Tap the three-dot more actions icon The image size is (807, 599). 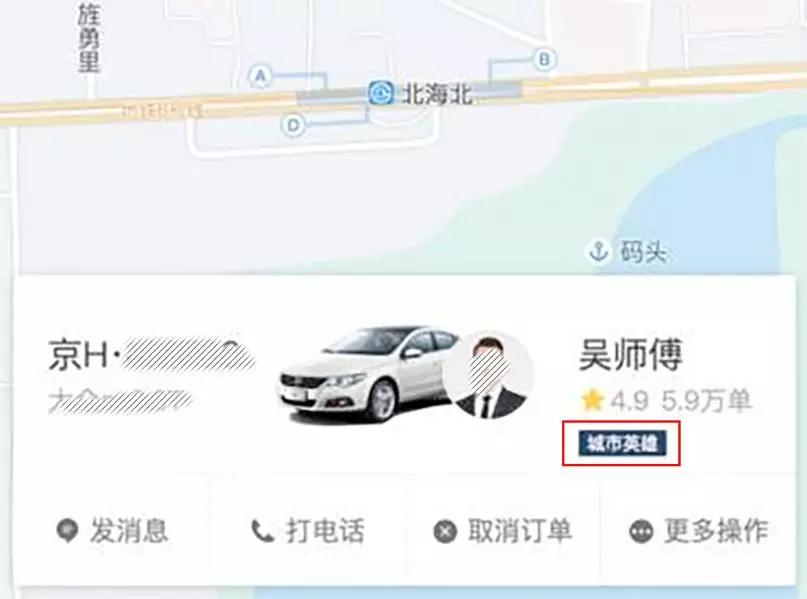pyautogui.click(x=641, y=531)
